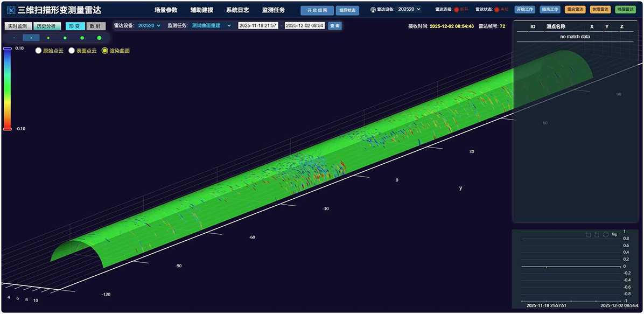Click the radar antenna icon in header

(x=373, y=10)
